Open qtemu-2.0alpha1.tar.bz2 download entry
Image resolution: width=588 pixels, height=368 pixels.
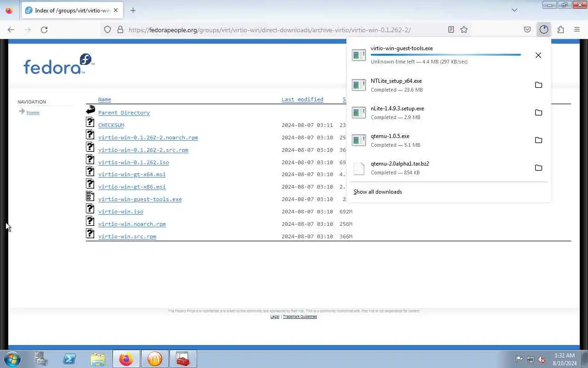click(x=439, y=168)
